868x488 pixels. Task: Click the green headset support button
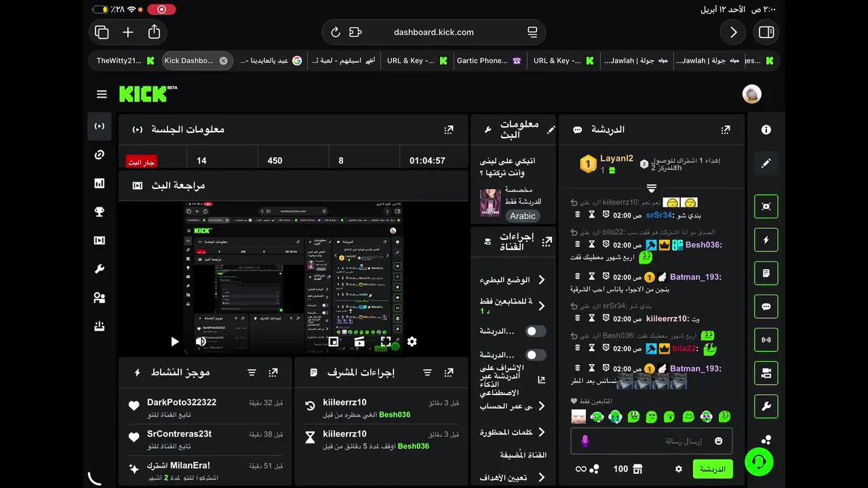click(x=759, y=462)
